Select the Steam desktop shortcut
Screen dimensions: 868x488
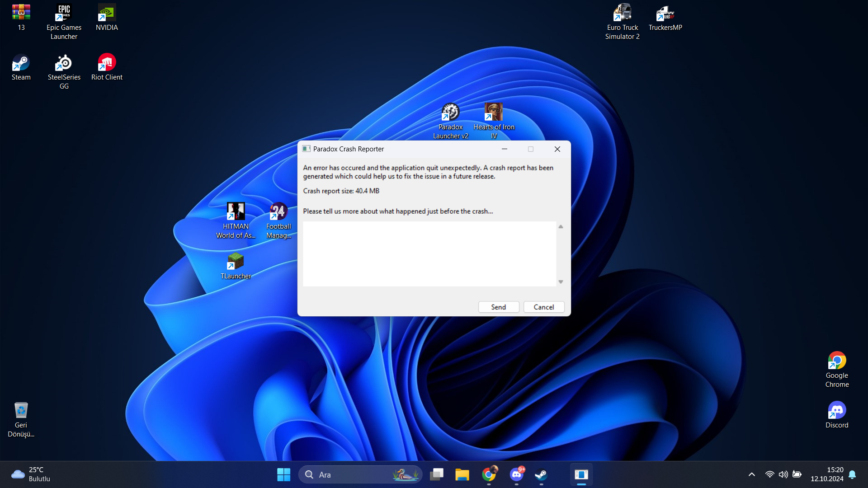(x=21, y=63)
